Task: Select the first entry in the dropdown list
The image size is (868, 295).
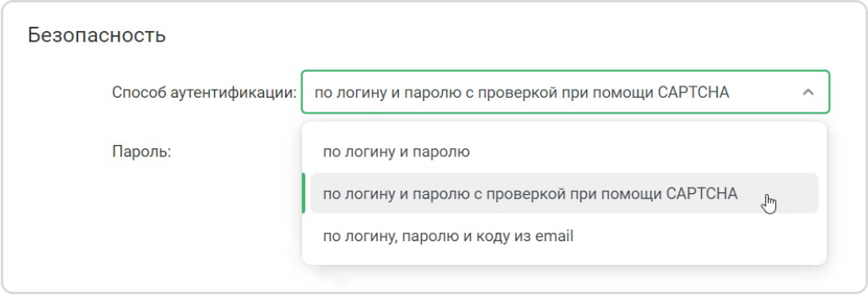Action: (564, 152)
